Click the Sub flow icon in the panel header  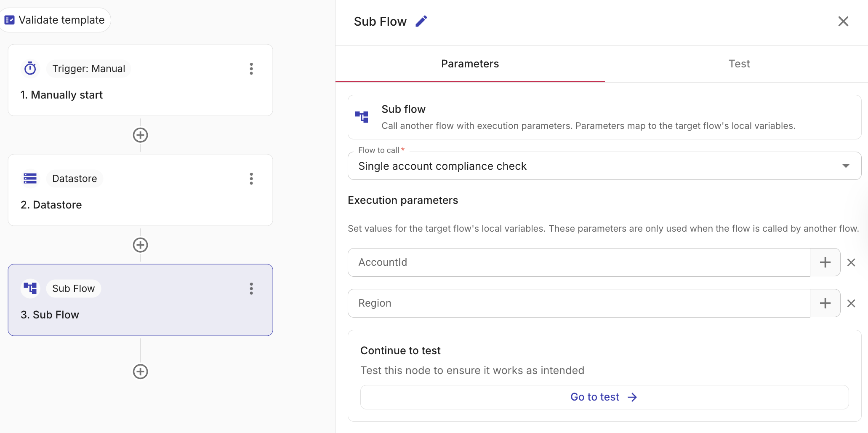click(x=362, y=117)
